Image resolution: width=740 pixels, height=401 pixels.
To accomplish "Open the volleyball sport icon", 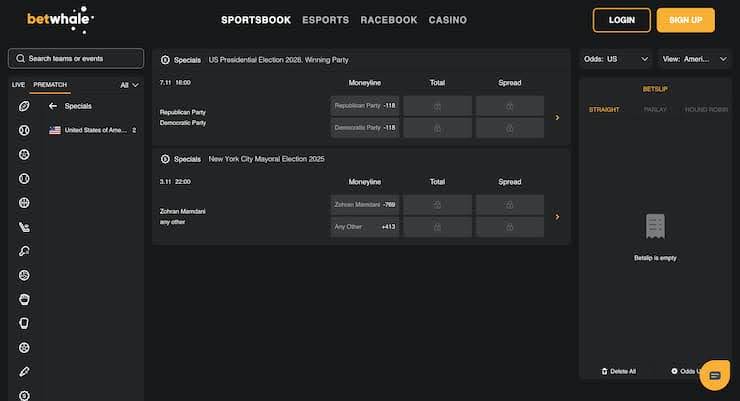I will pos(24,275).
